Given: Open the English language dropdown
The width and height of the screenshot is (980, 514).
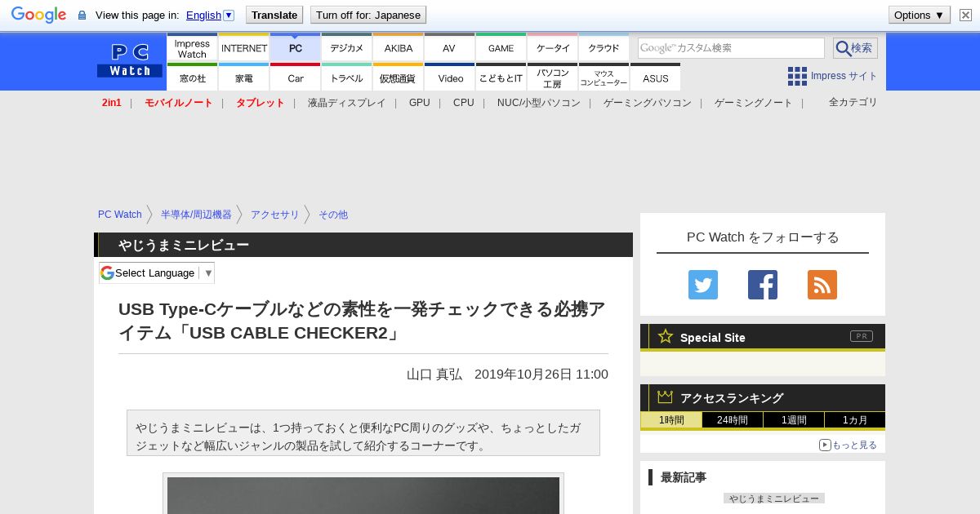Looking at the screenshot, I should pos(210,15).
